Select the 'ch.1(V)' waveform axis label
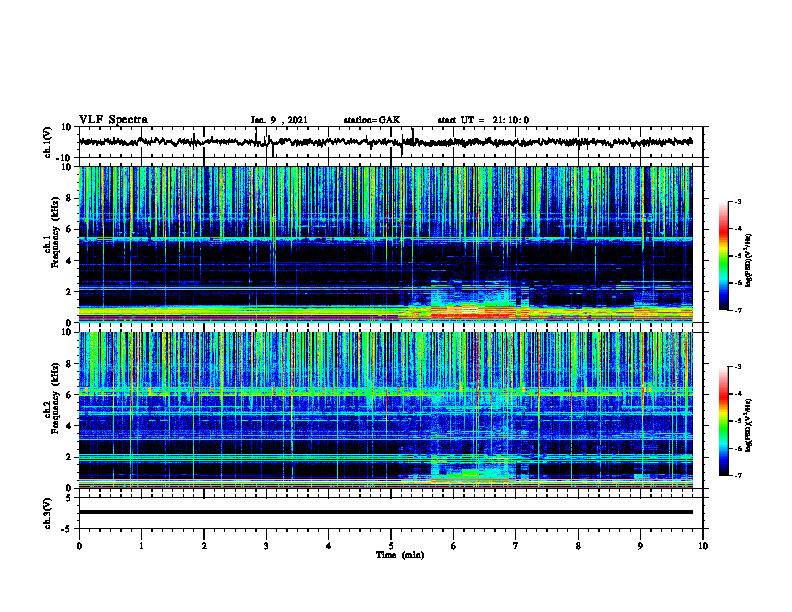This screenshot has width=792, height=612. pyautogui.click(x=48, y=142)
